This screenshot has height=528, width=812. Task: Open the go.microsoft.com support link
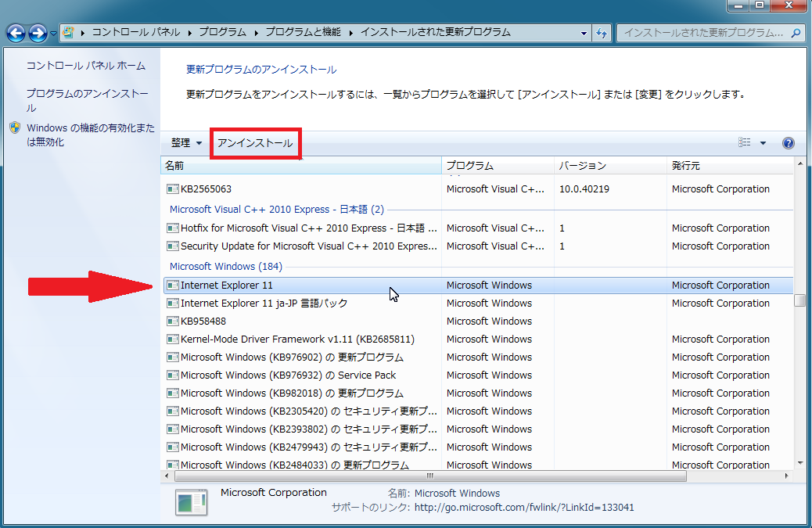tap(524, 508)
